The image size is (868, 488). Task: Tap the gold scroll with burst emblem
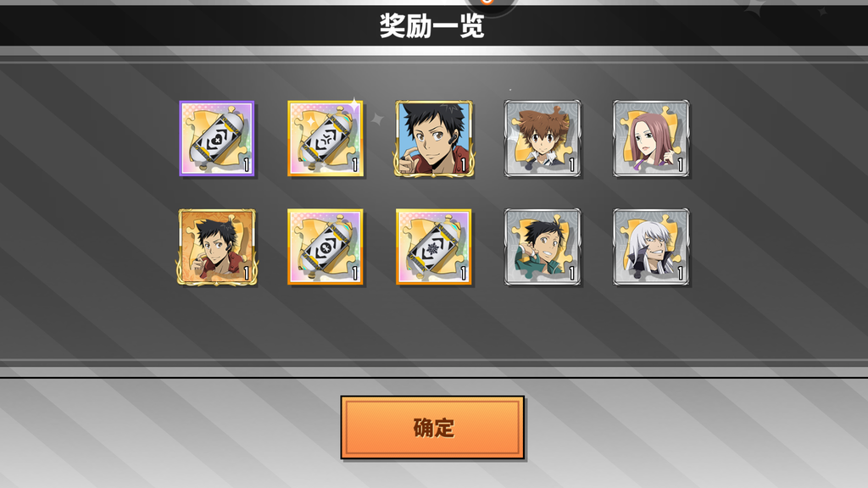tap(325, 138)
